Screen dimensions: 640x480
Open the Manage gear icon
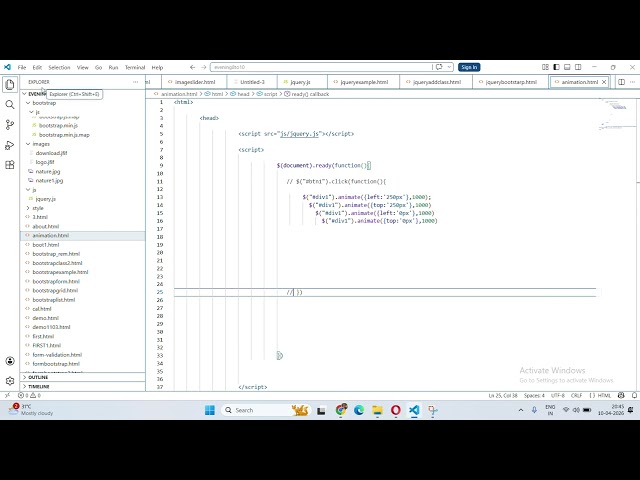coord(10,381)
